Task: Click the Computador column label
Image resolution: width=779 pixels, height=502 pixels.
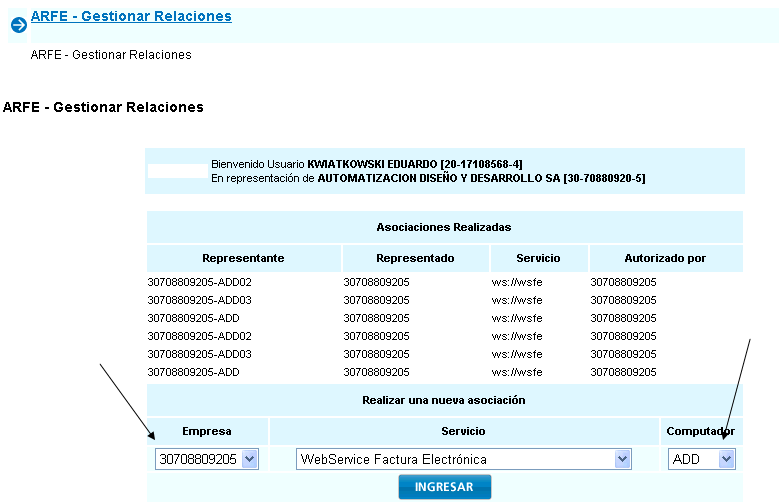Action: click(701, 431)
